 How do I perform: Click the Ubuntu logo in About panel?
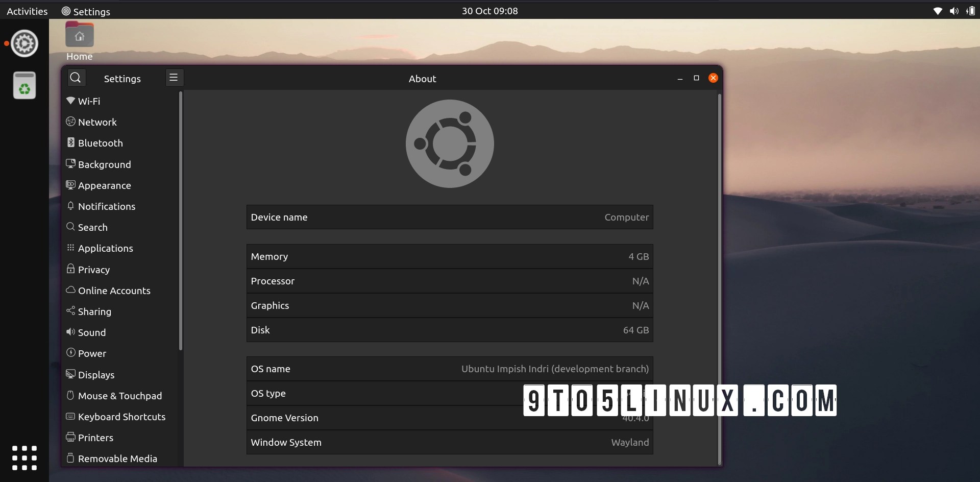450,143
